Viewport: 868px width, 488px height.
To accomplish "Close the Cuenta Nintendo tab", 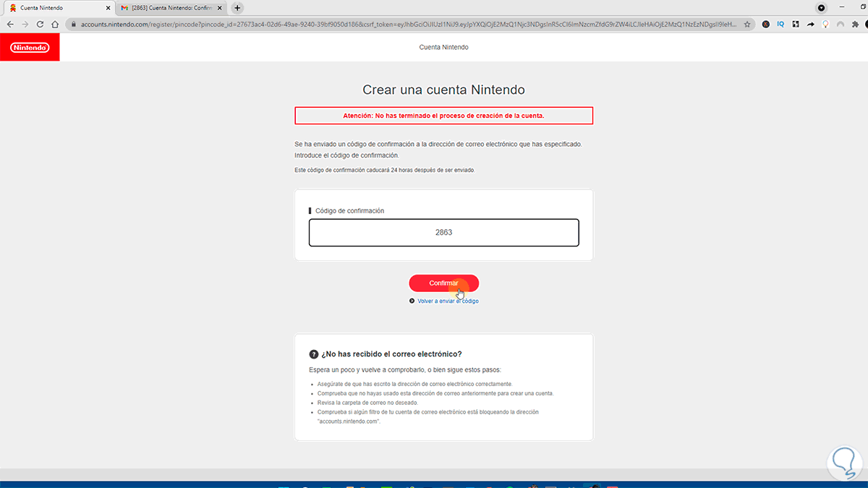I will pyautogui.click(x=109, y=8).
